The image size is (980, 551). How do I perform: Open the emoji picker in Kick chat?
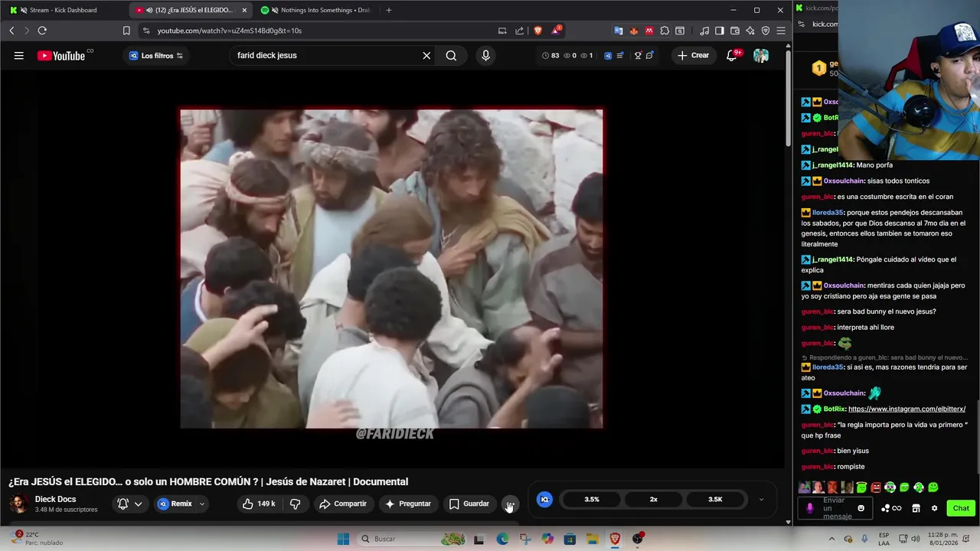pyautogui.click(x=861, y=508)
